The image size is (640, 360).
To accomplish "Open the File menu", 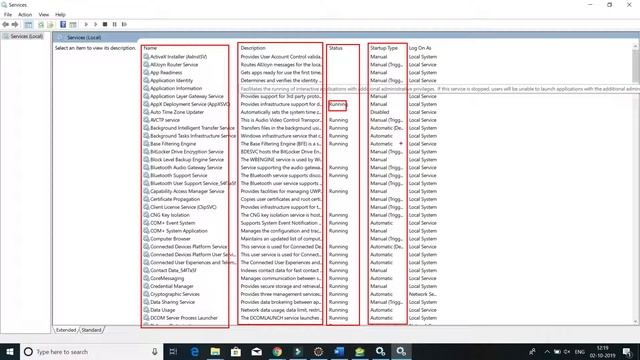I will point(8,15).
